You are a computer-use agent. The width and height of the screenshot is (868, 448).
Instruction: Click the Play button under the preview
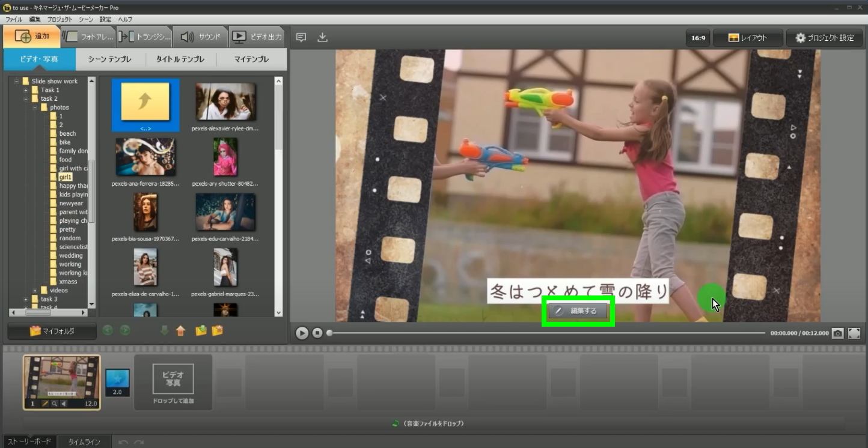coord(302,333)
